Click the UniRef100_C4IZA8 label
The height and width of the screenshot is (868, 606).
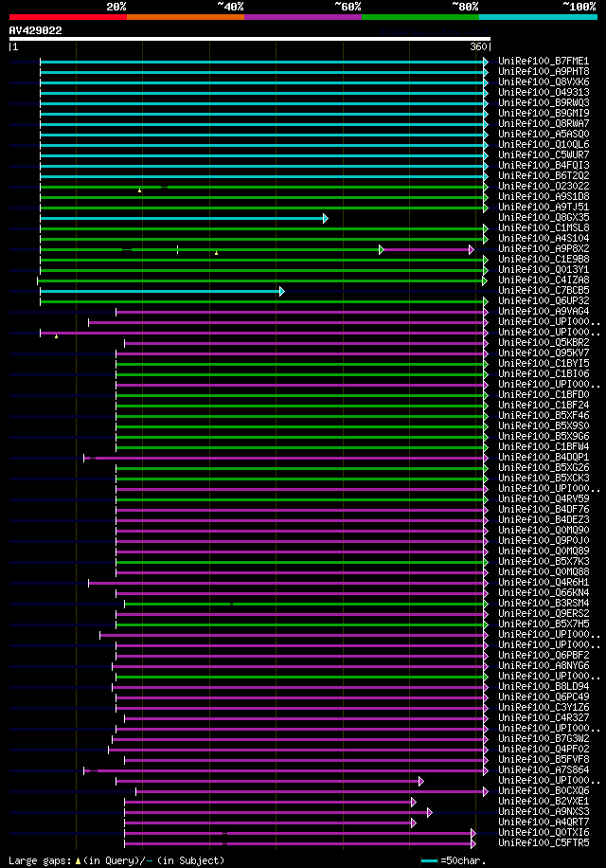pos(544,280)
